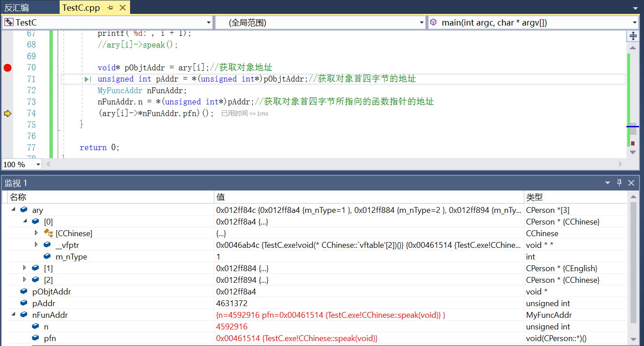Click the variable icon beside pAddr
This screenshot has width=644, height=346.
[24, 303]
